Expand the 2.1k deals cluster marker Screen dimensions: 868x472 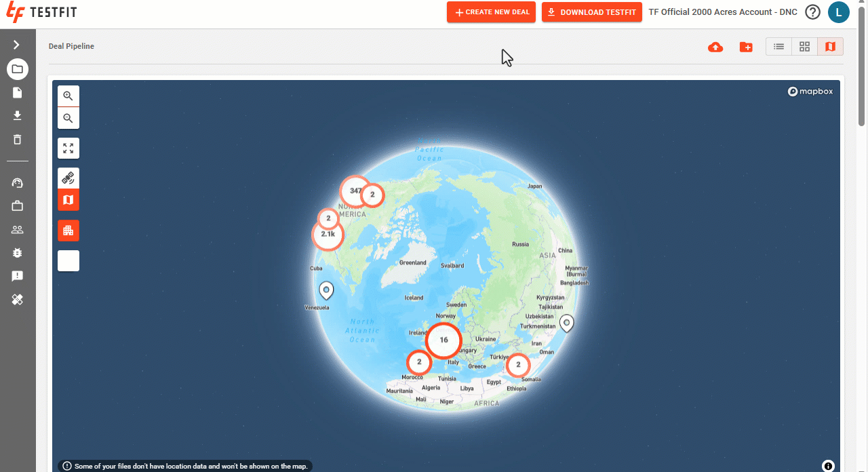[328, 235]
